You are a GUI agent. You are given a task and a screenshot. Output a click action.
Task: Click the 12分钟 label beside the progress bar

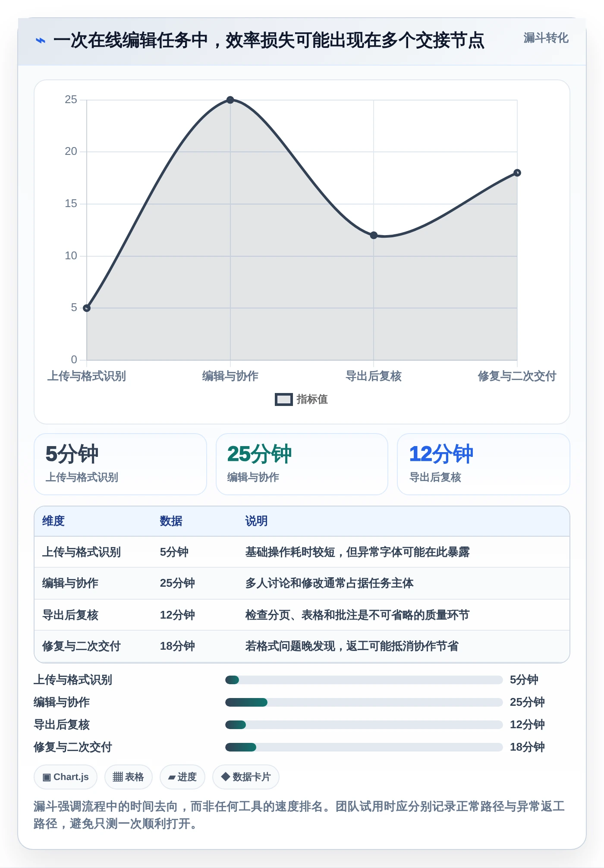[x=527, y=725]
